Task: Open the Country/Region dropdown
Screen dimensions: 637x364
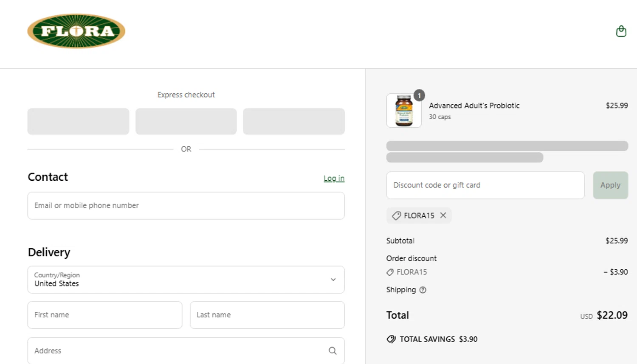Action: tap(186, 280)
